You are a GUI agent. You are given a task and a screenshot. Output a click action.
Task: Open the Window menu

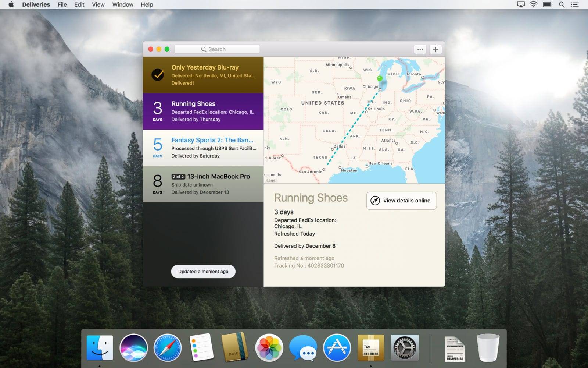click(123, 4)
